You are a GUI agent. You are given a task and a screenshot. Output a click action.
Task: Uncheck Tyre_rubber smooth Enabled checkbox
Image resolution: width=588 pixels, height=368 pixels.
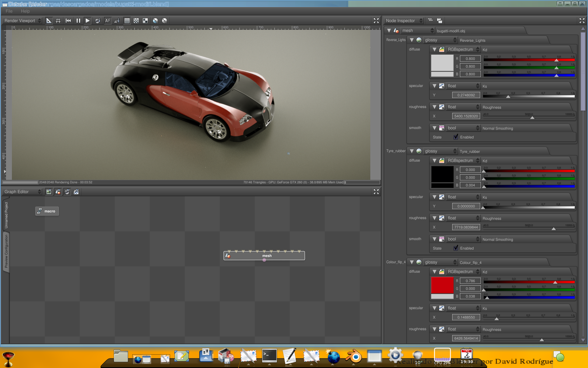click(456, 248)
